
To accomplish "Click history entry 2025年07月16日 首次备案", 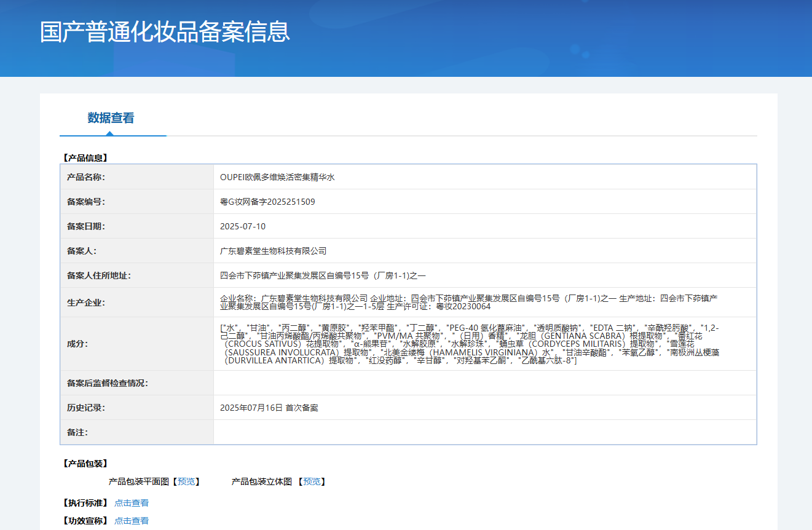I will [269, 408].
